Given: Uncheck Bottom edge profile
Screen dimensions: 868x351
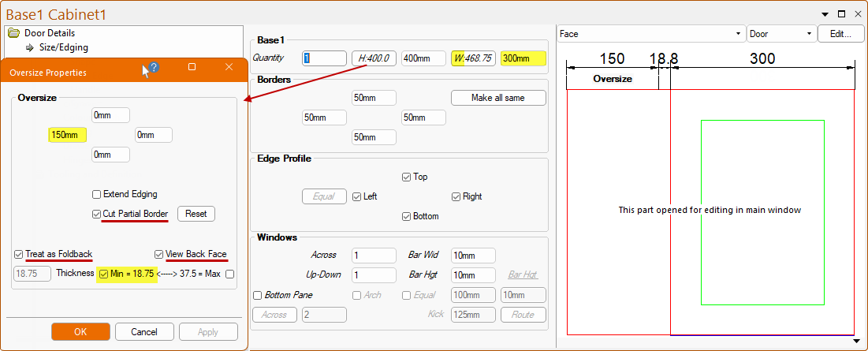Looking at the screenshot, I should click(x=406, y=216).
